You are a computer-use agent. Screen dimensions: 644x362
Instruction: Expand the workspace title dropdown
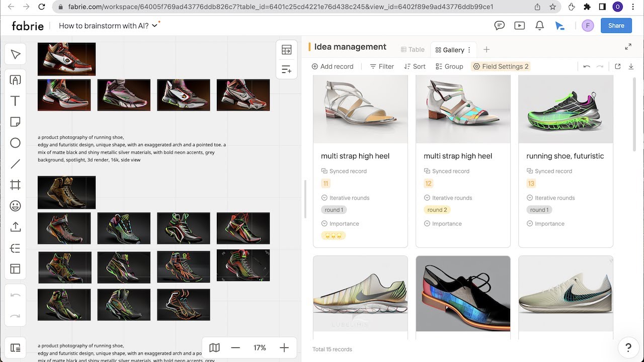click(x=155, y=26)
